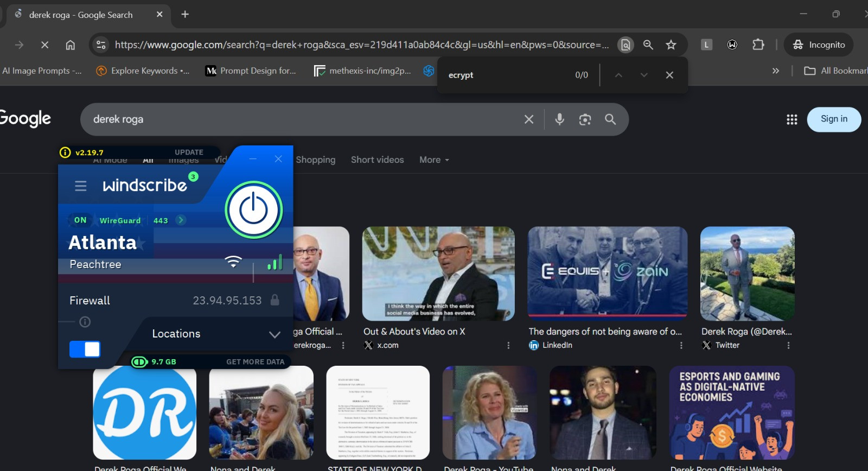868x471 pixels.
Task: Click the signal strength bars in Windscribe
Action: click(275, 262)
